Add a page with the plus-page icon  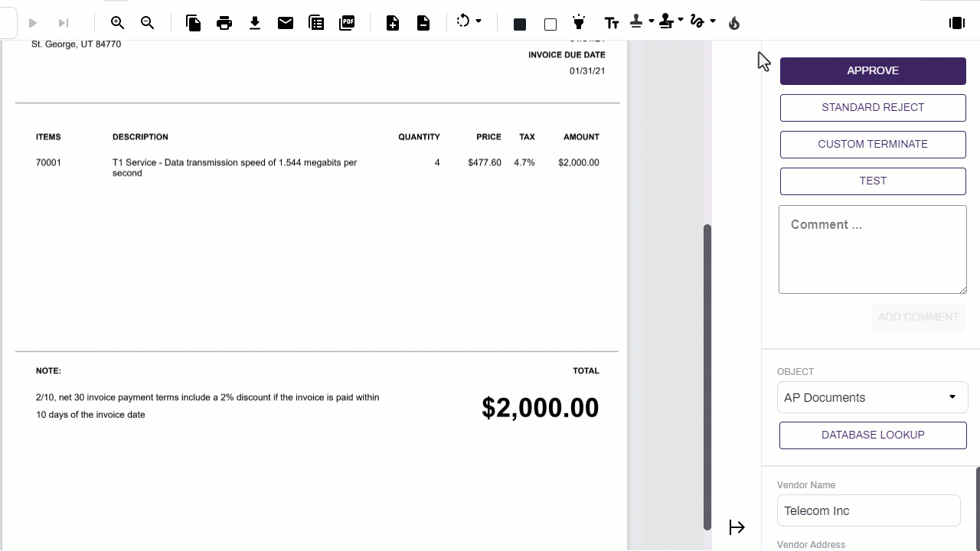coord(393,23)
